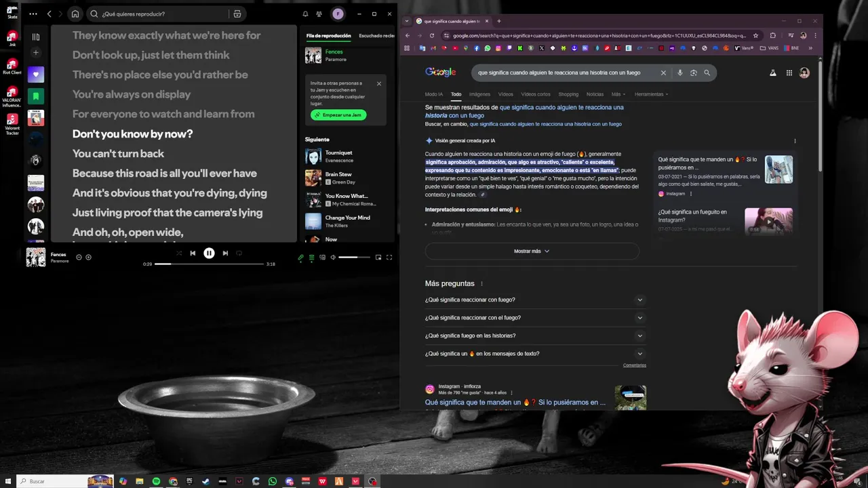Open Spotify miniplayer
The image size is (868, 488).
[378, 258]
